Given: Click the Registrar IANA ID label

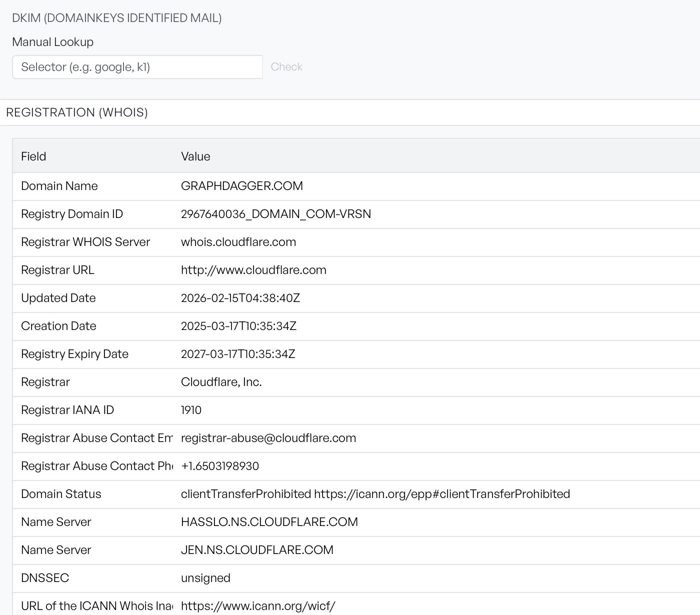Looking at the screenshot, I should click(67, 410).
